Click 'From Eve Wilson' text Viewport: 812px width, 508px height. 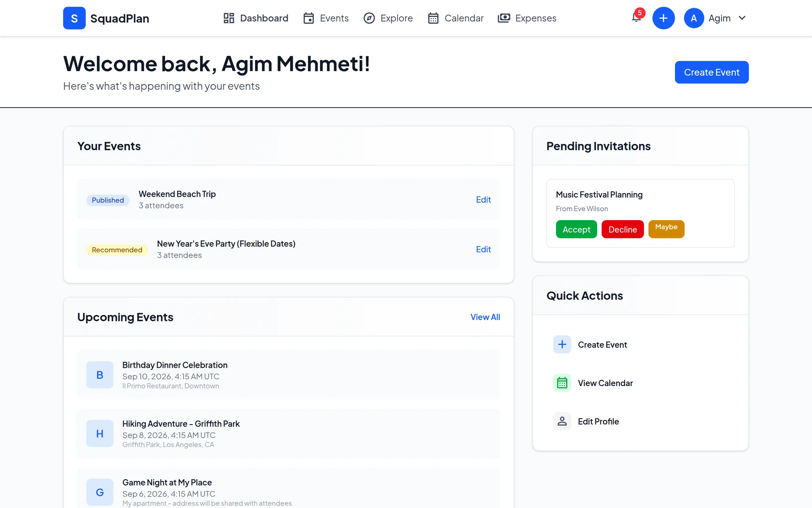(582, 209)
